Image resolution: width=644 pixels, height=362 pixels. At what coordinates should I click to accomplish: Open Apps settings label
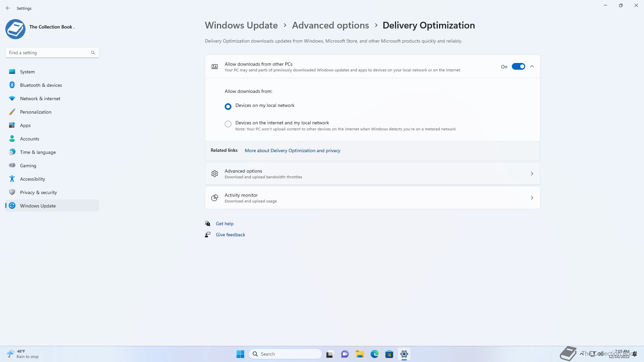[x=25, y=125]
